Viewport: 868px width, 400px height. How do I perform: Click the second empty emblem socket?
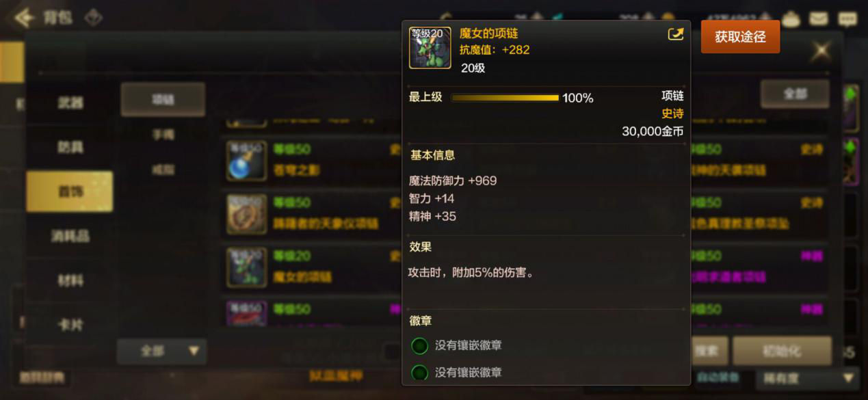(419, 373)
